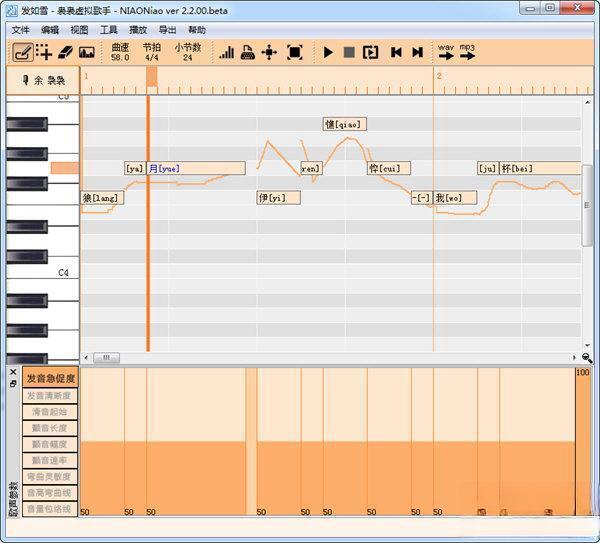Export the song as wav
600x543 pixels.
click(x=446, y=52)
